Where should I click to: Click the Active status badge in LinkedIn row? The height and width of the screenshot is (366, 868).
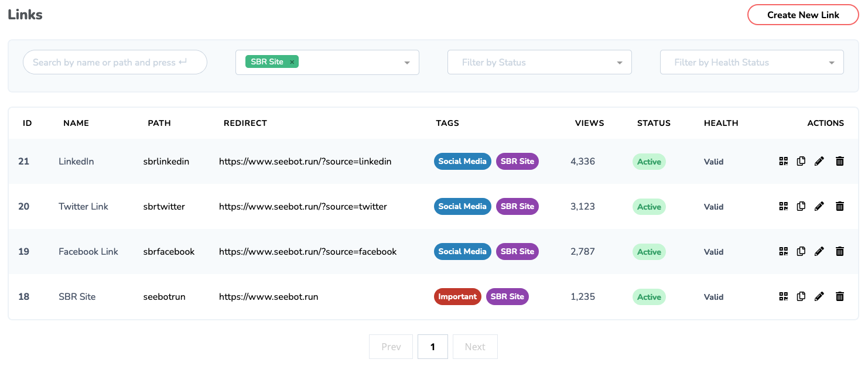coord(649,162)
